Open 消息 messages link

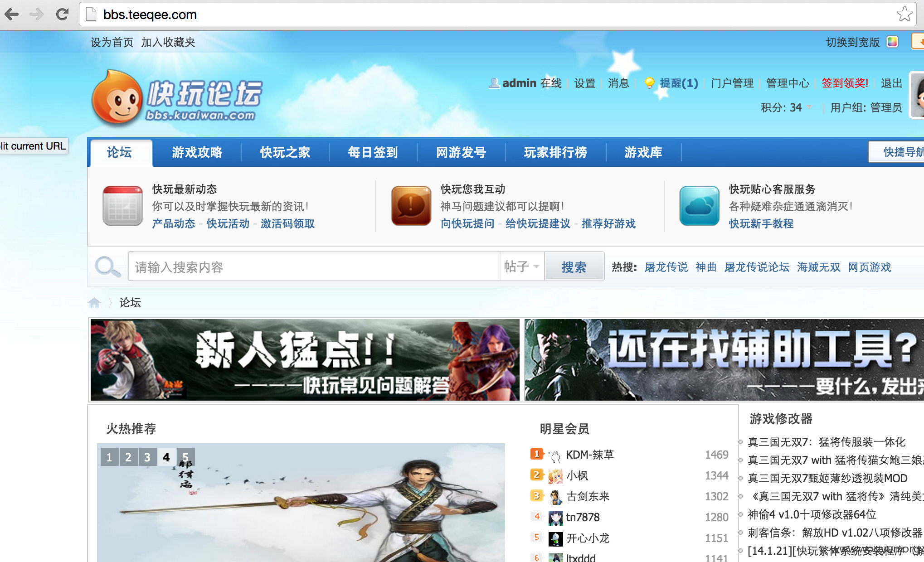click(618, 83)
